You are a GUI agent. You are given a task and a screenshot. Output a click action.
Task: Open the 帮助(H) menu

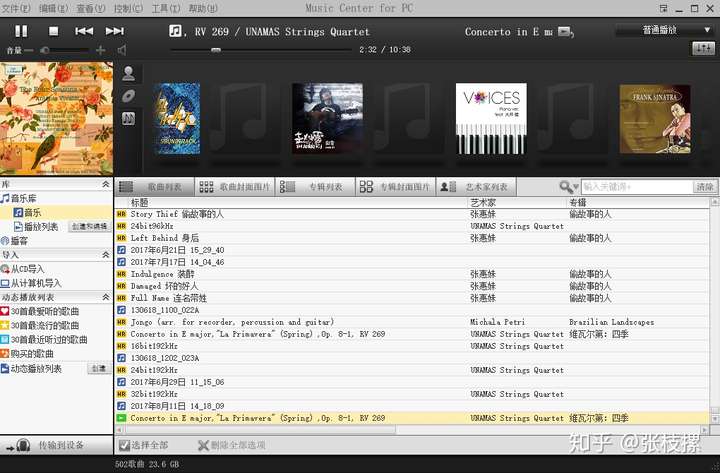coord(203,8)
